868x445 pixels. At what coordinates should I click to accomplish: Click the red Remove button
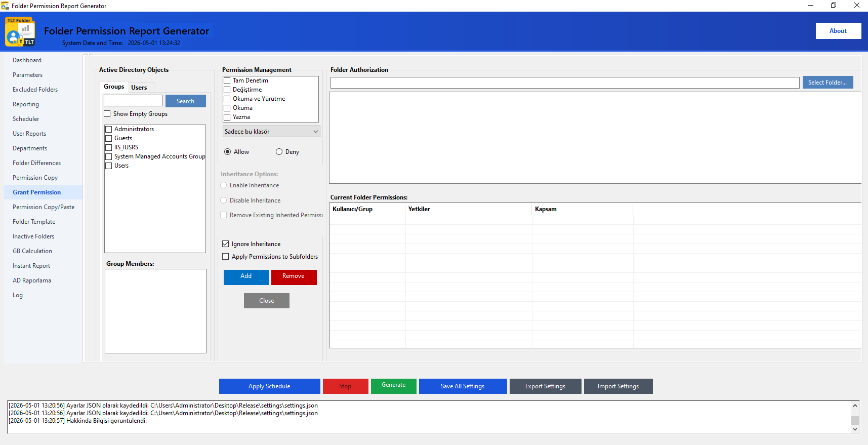[x=294, y=277]
